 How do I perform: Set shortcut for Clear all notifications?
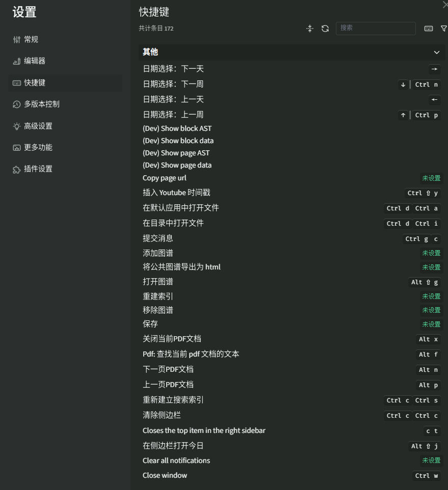(431, 460)
